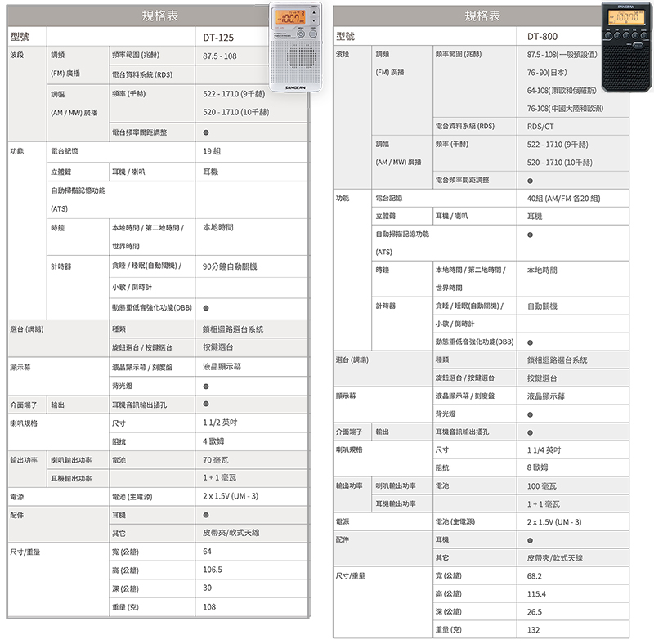Select the "型號" label in DT-800 table
The image size is (654, 644).
coord(345,37)
